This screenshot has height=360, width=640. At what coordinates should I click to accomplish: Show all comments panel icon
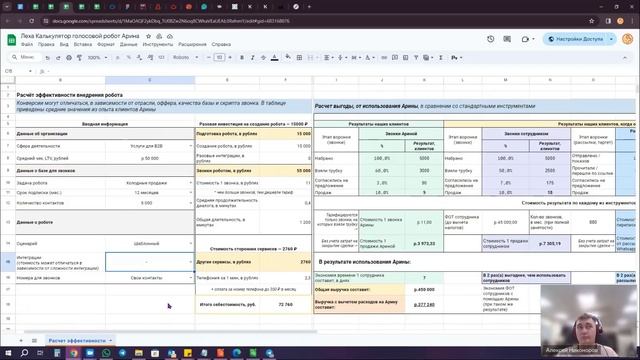coord(507,39)
